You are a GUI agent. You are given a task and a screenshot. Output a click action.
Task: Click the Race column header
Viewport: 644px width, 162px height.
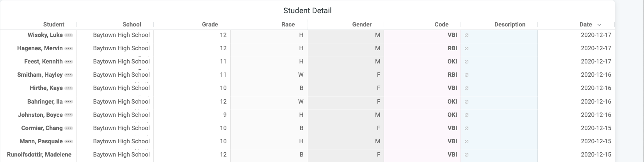[x=288, y=25]
